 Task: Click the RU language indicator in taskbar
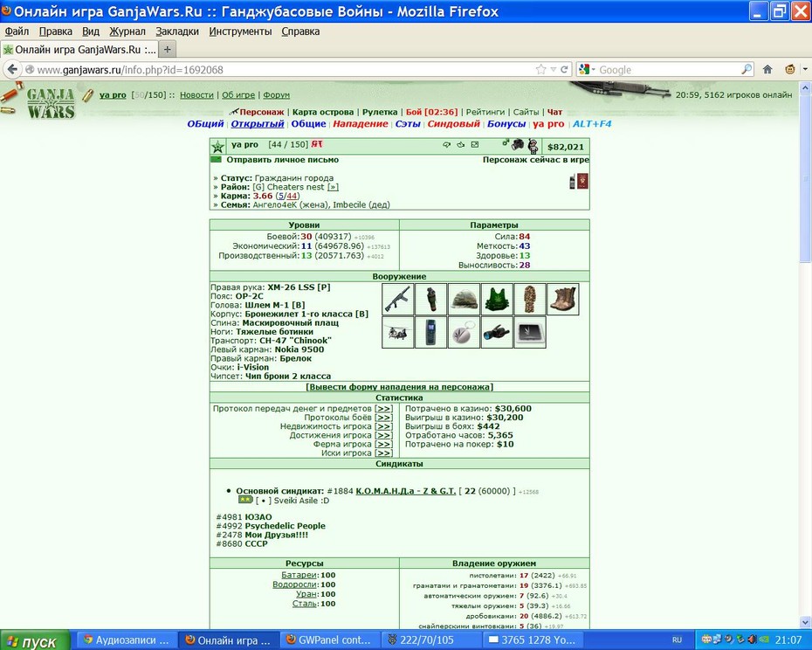click(x=677, y=640)
